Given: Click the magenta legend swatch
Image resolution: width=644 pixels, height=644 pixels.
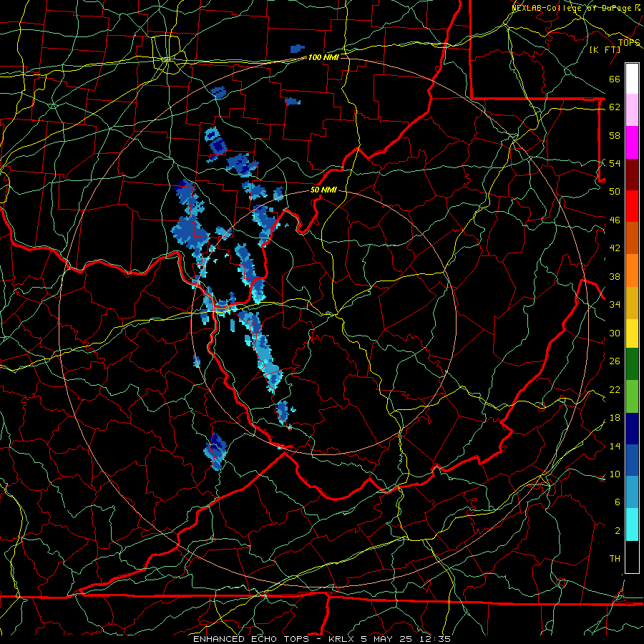Looking at the screenshot, I should coord(632,142).
